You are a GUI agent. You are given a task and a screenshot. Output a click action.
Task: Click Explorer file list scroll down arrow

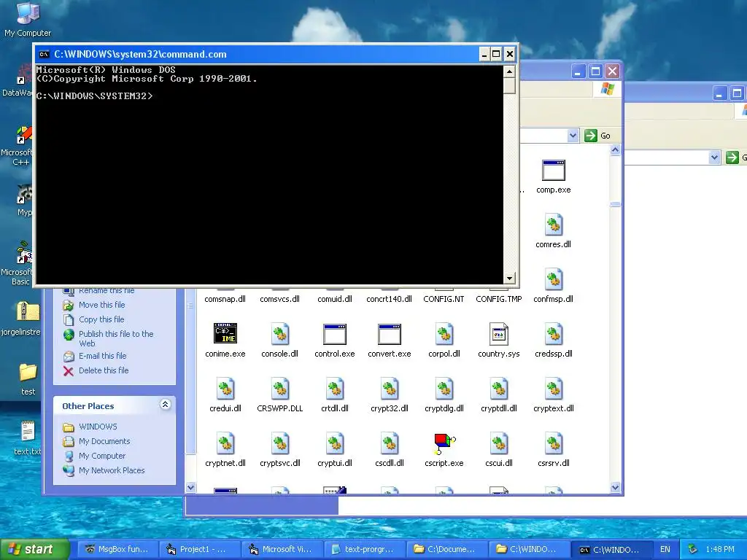point(615,487)
